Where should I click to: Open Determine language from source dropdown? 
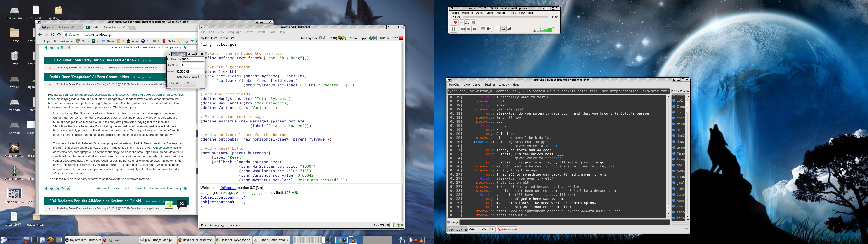[222, 225]
